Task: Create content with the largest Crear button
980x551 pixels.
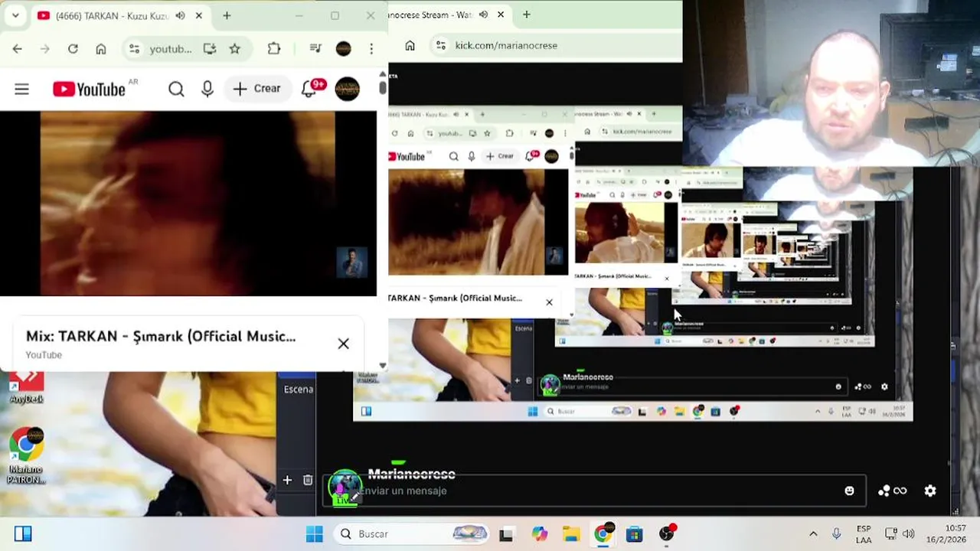Action: tap(258, 89)
